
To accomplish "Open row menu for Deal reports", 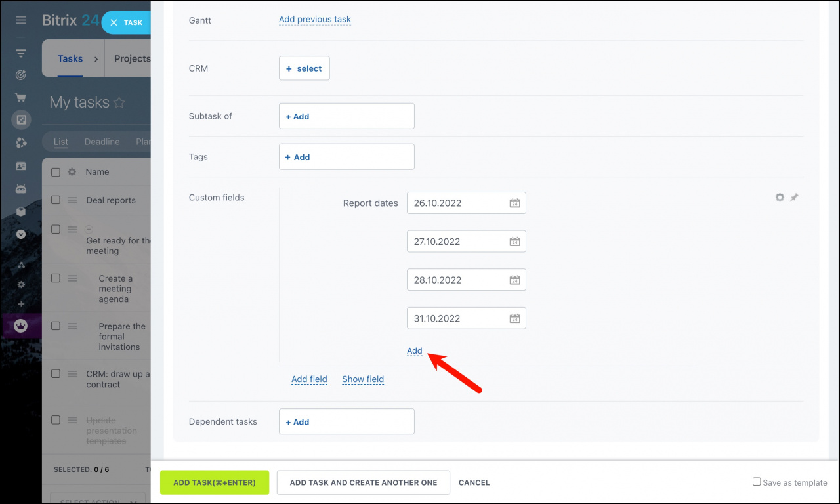I will (x=73, y=200).
